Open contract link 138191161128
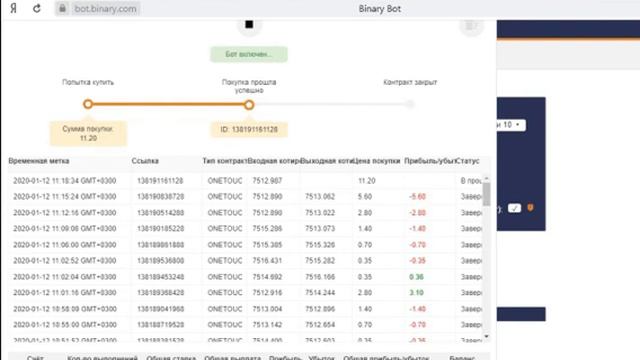This screenshot has height=360, width=640. pyautogui.click(x=160, y=180)
